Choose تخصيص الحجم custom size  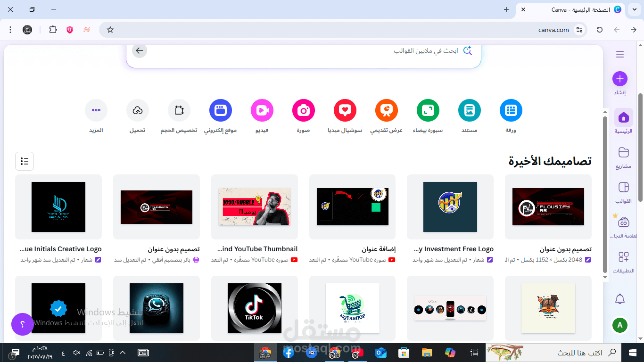tap(179, 111)
